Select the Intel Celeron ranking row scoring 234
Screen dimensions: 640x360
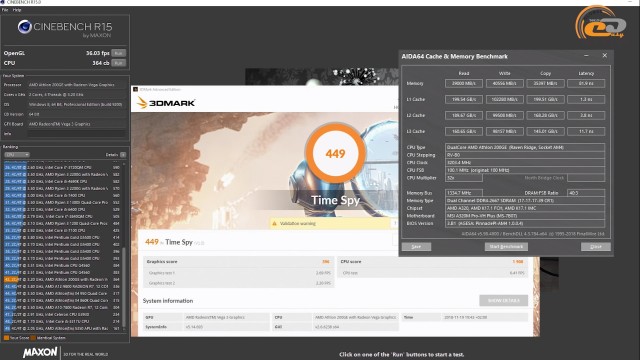62,315
